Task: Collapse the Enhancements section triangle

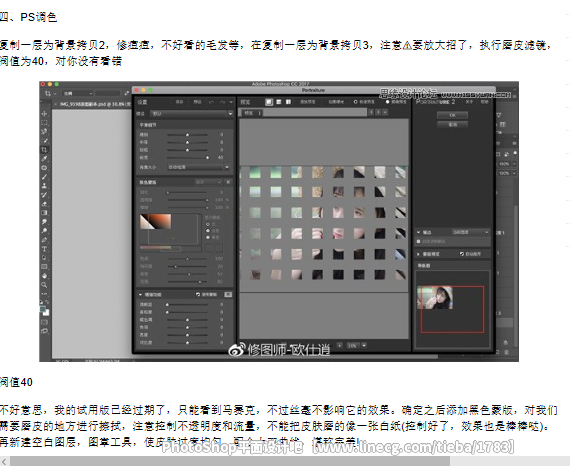Action: (140, 294)
